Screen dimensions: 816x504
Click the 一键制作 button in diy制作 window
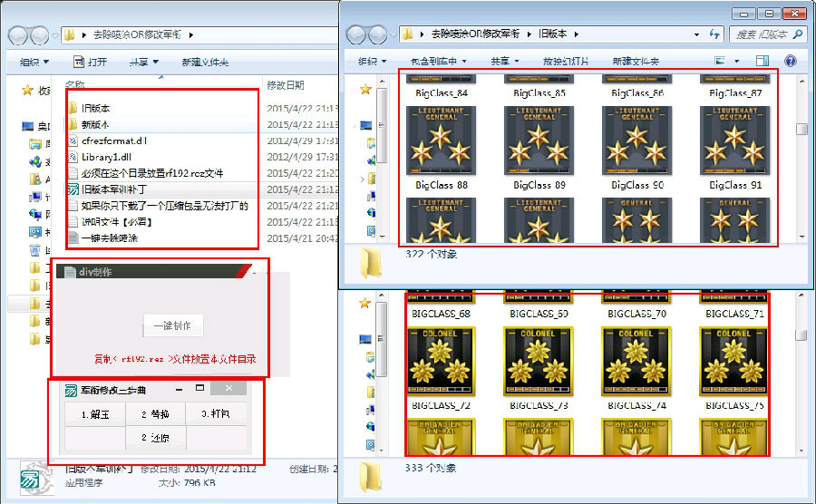pos(173,325)
